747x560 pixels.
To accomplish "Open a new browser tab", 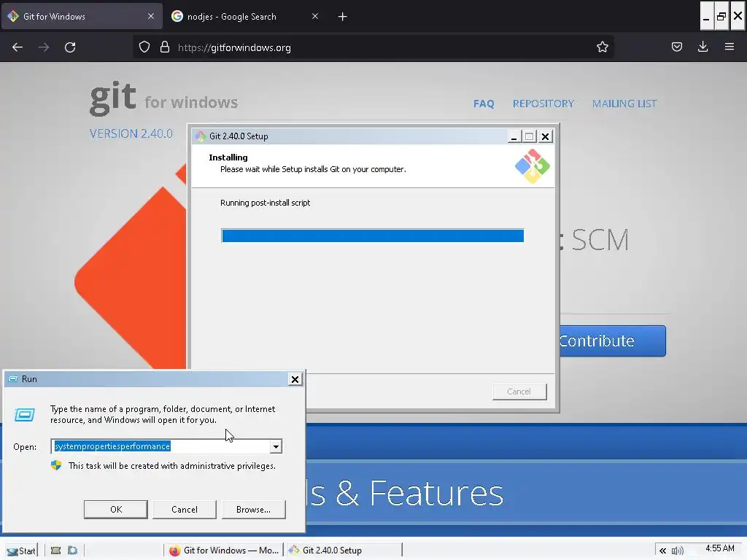I will pyautogui.click(x=343, y=17).
